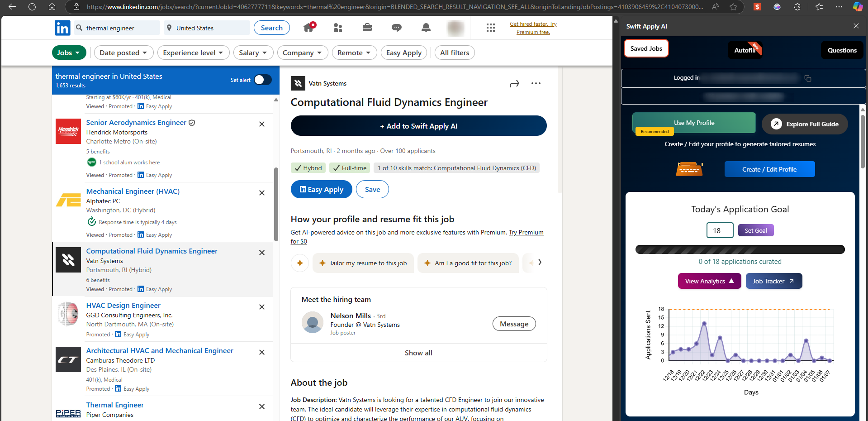Dismiss Architectural HVAC and Mechanical Engineer card

pyautogui.click(x=262, y=352)
